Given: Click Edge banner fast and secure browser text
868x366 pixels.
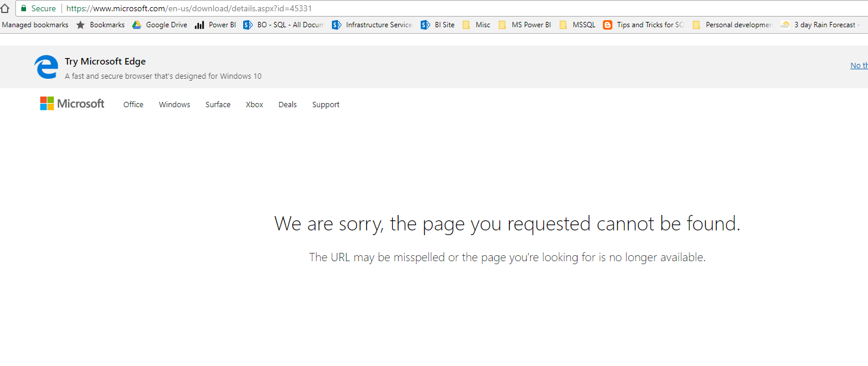Looking at the screenshot, I should pos(163,76).
